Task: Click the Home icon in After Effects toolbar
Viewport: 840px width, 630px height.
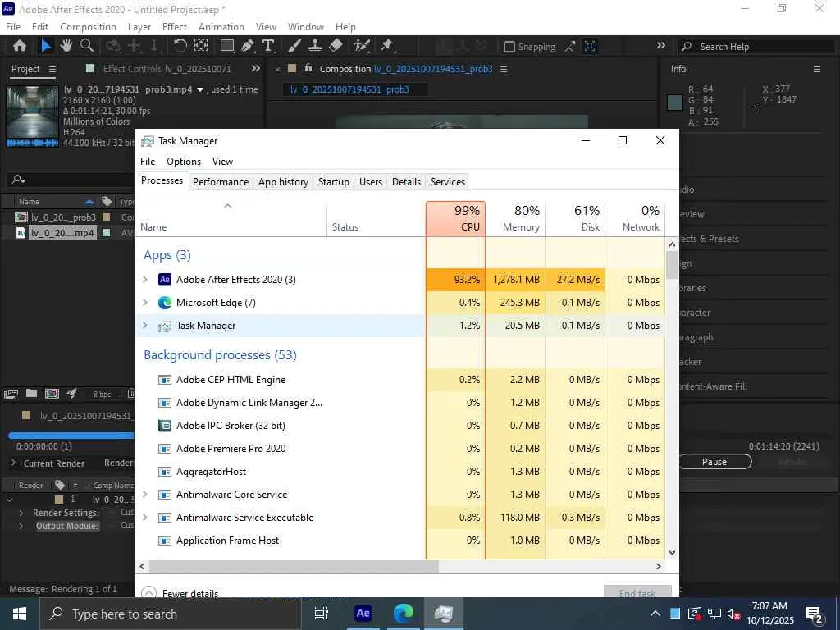Action: click(x=20, y=46)
